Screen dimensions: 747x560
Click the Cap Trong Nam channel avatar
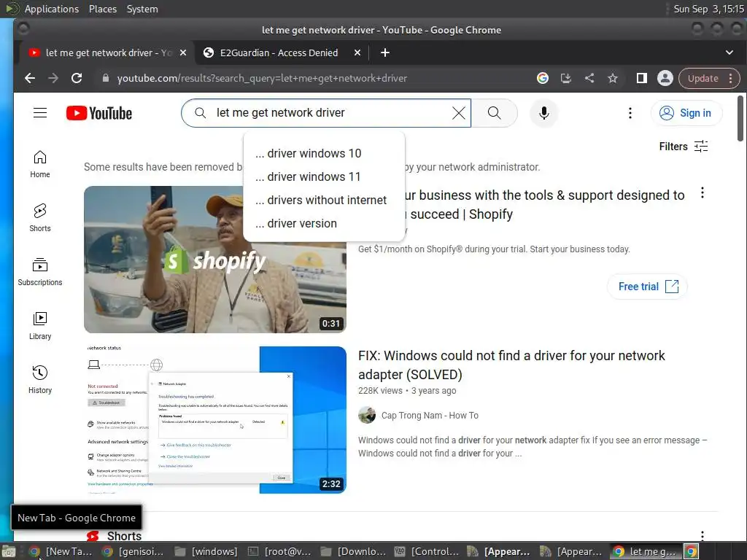tap(367, 415)
